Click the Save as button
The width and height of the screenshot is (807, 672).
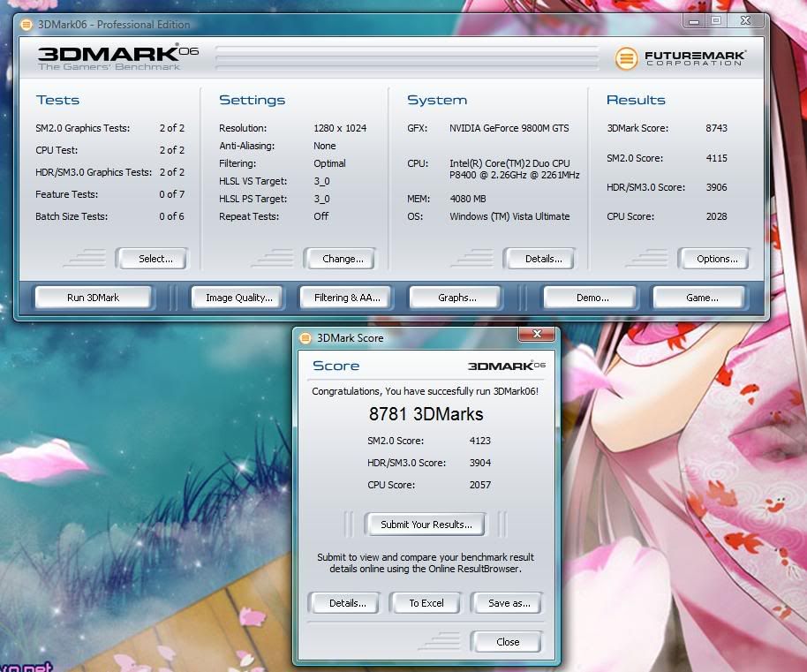point(507,603)
